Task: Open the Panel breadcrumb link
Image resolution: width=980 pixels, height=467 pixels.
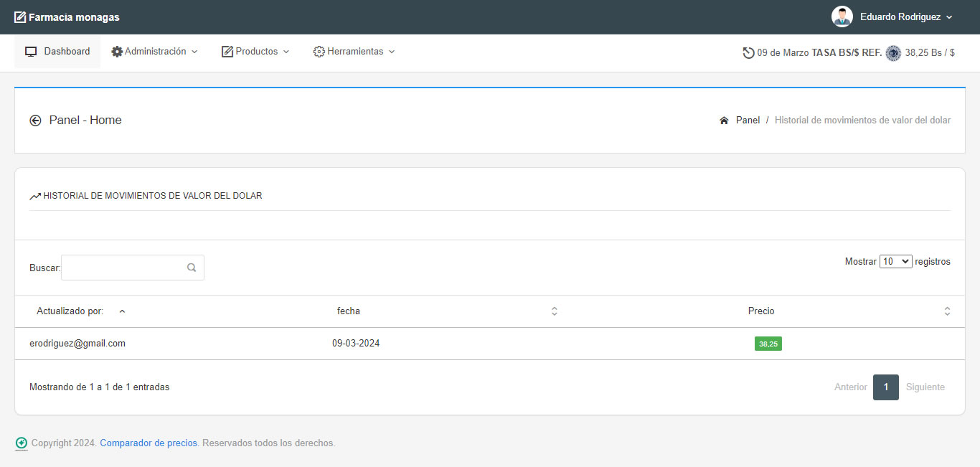Action: (748, 120)
